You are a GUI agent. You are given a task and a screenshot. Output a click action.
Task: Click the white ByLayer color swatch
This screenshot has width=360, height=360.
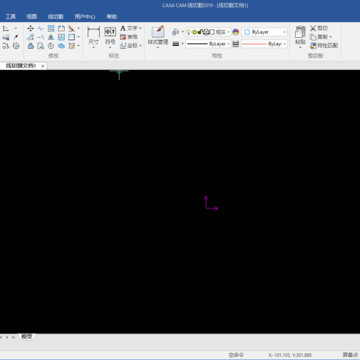pyautogui.click(x=247, y=32)
